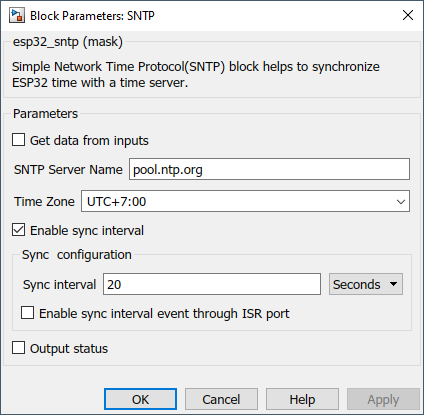Open the Time Zone UTC+7:00 combo box
The width and height of the screenshot is (424, 415).
pyautogui.click(x=245, y=201)
